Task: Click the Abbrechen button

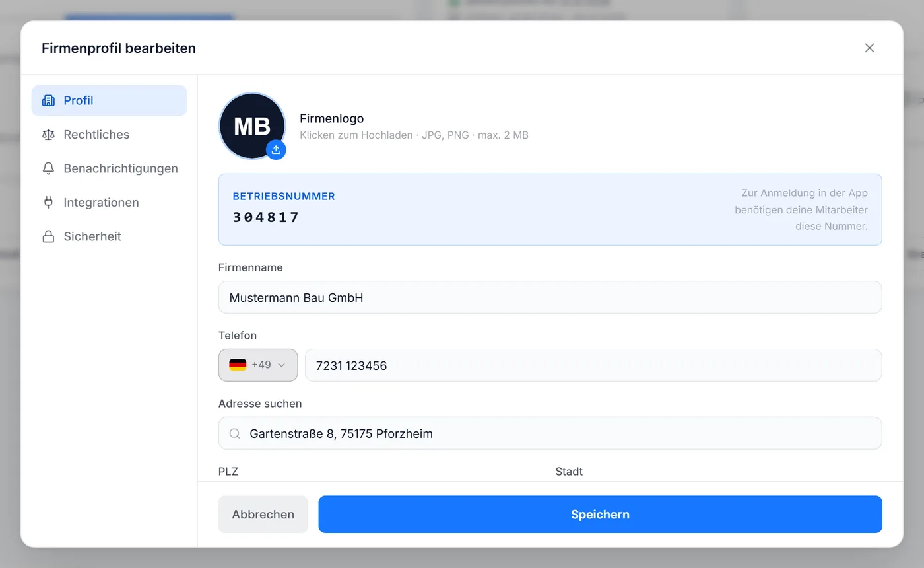Action: (263, 515)
